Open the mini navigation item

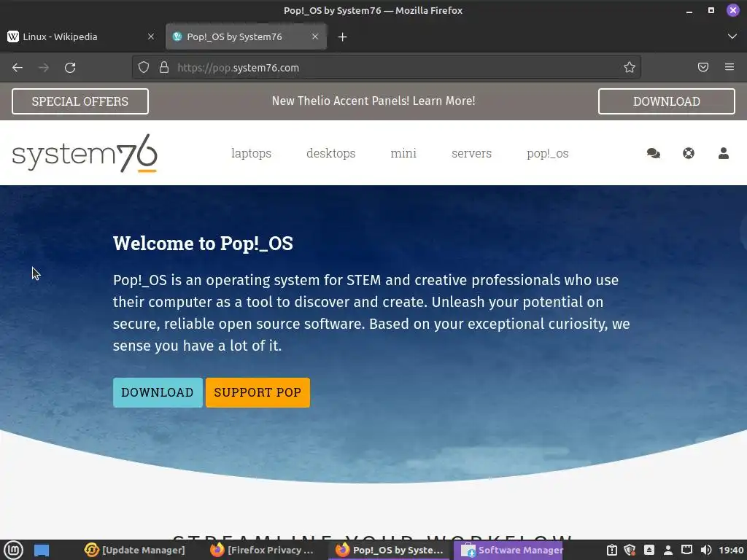[x=403, y=153]
